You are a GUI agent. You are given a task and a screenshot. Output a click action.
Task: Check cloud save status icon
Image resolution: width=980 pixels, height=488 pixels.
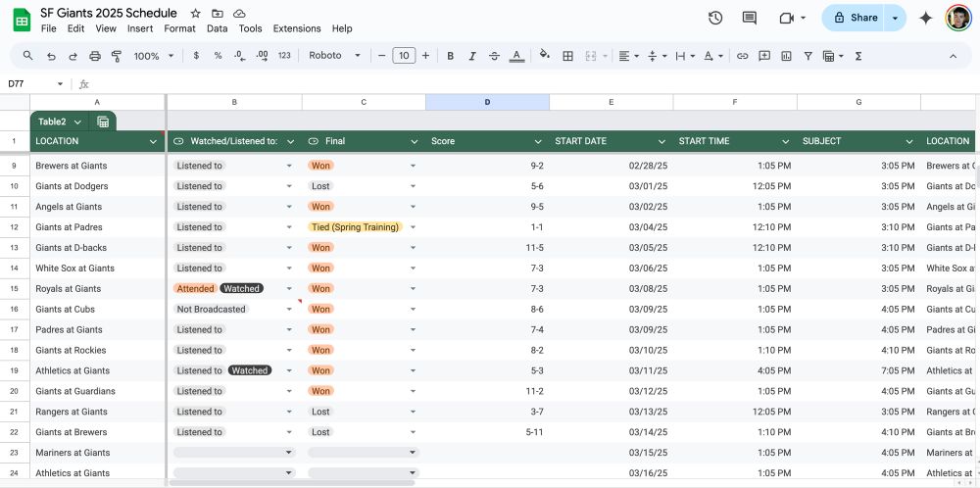tap(239, 13)
